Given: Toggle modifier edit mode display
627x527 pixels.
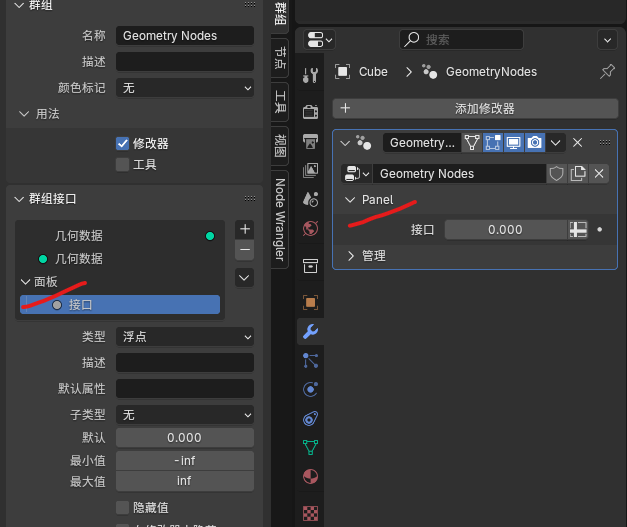Looking at the screenshot, I should (493, 142).
